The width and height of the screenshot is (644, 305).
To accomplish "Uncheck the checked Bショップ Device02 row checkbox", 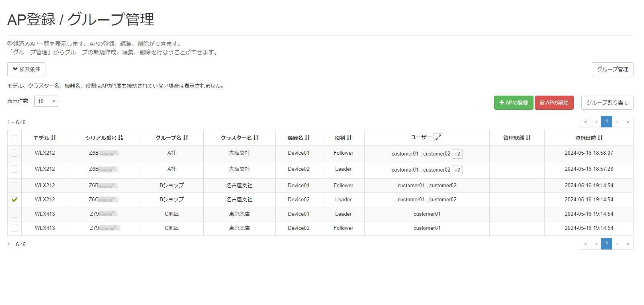I will pyautogui.click(x=14, y=200).
